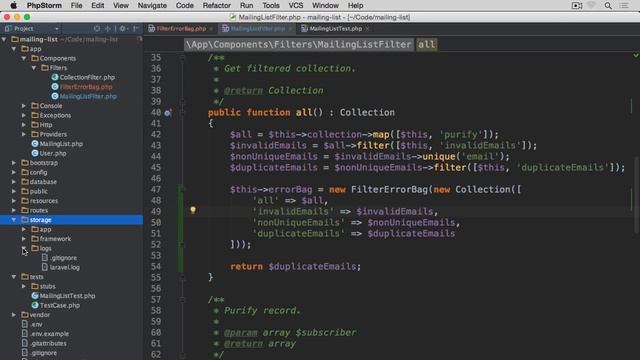This screenshot has width=640, height=360.
Task: Select the .gitattributes file
Action: (48, 343)
